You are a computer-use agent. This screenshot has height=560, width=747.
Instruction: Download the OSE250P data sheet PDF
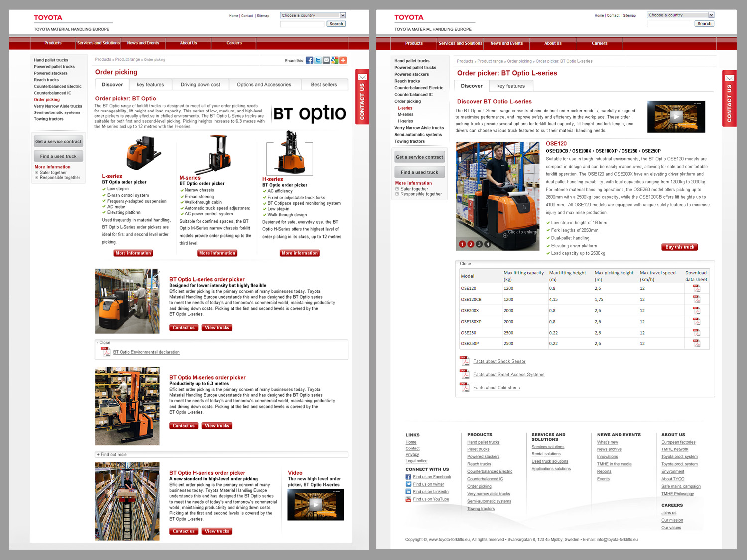tap(696, 343)
